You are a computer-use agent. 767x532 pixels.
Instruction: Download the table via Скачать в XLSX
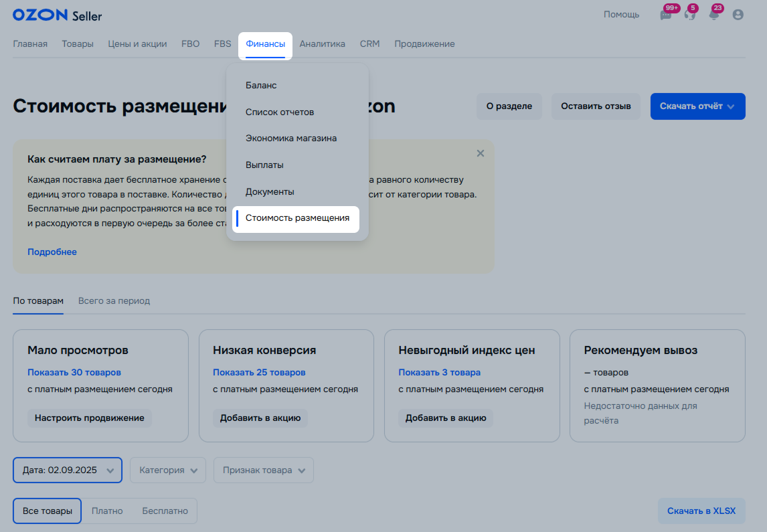pos(701,511)
